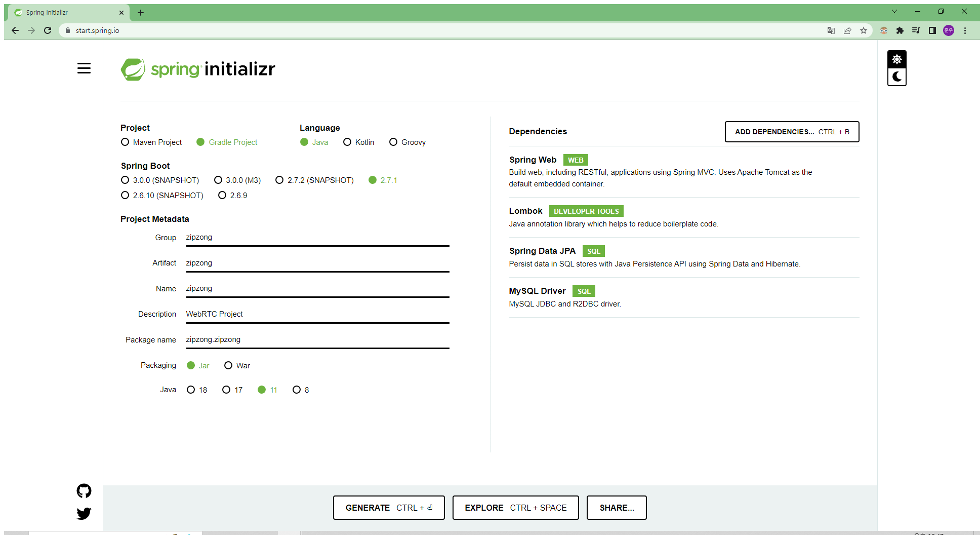The image size is (980, 535).
Task: Select Maven Project option
Action: pyautogui.click(x=151, y=142)
